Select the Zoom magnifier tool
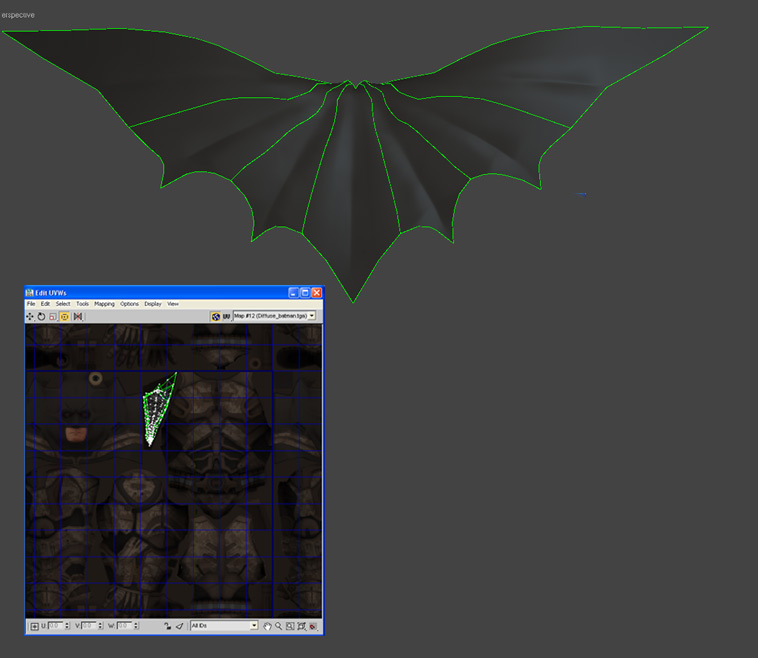The image size is (758, 658). click(x=278, y=626)
